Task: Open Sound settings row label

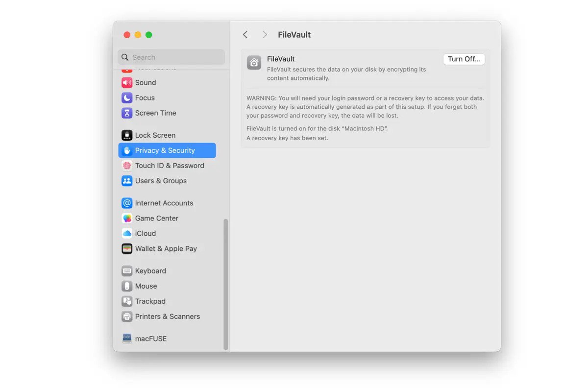Action: coord(146,83)
